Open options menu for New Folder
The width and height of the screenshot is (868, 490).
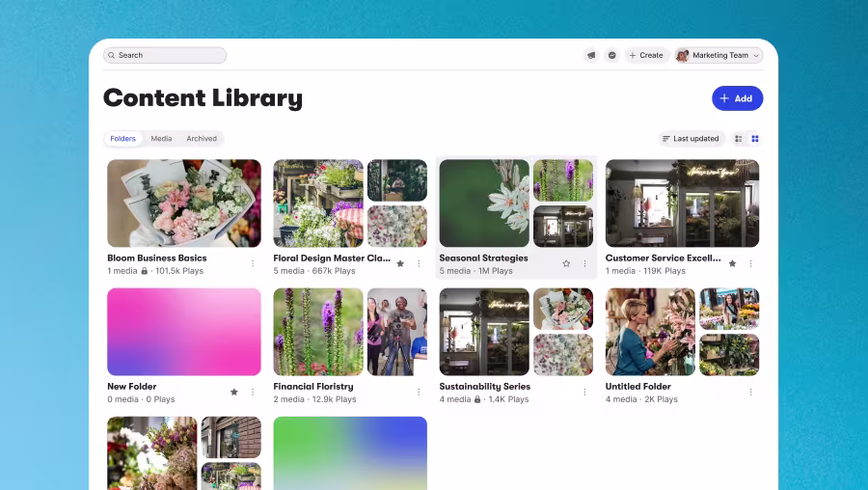click(x=253, y=392)
